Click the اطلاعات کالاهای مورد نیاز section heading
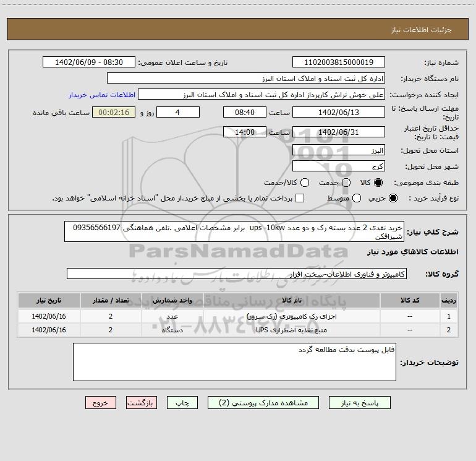The width and height of the screenshot is (476, 461). pyautogui.click(x=412, y=252)
